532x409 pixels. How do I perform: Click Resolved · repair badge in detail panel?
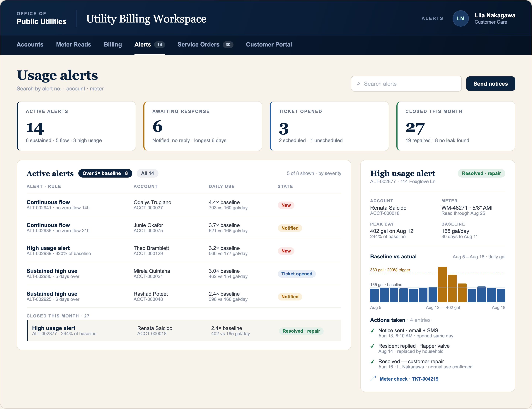[x=481, y=173]
